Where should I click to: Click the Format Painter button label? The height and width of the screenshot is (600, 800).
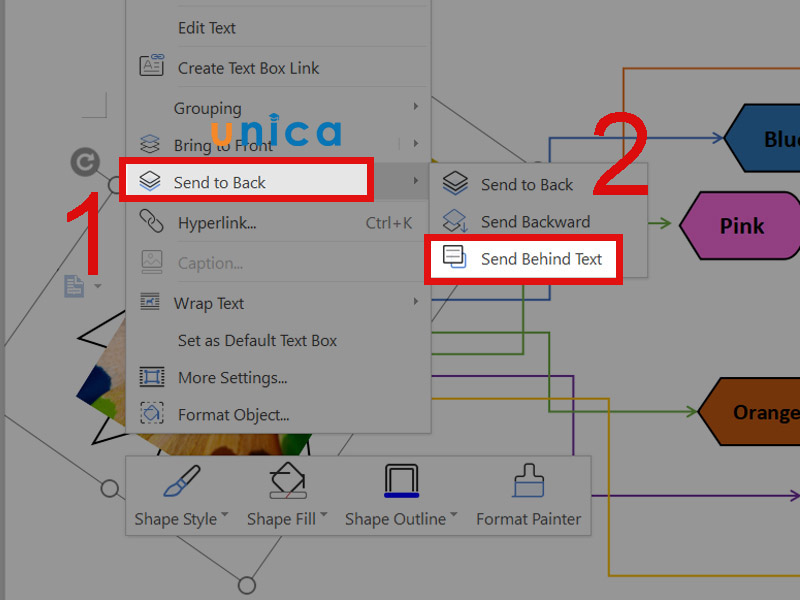(x=529, y=519)
